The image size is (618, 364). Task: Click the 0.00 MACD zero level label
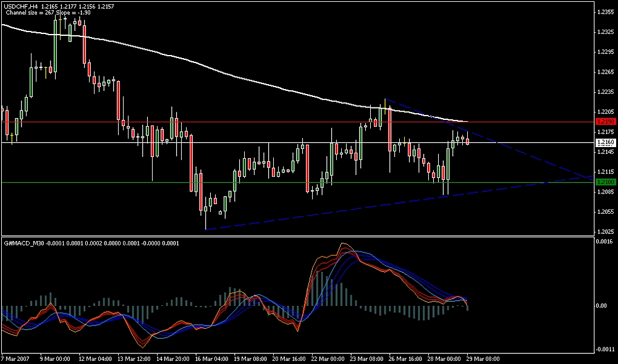point(601,306)
